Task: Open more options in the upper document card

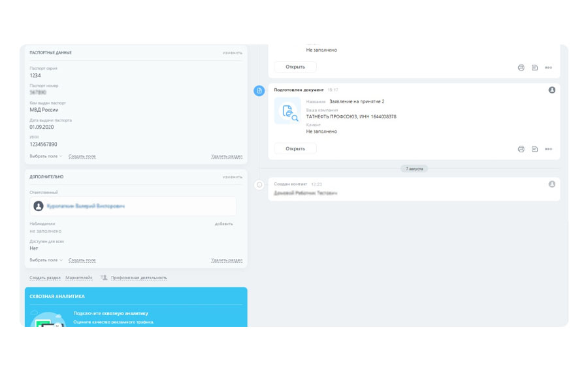Action: point(548,67)
